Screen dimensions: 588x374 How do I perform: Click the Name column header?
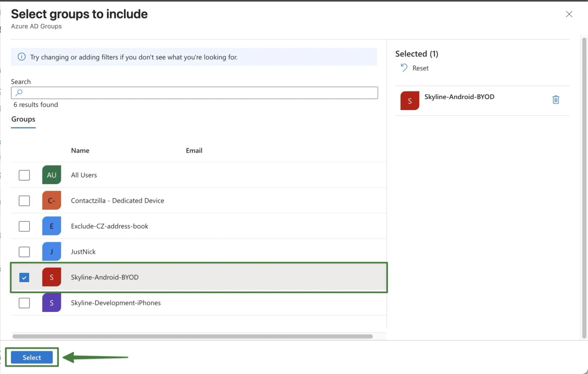80,150
